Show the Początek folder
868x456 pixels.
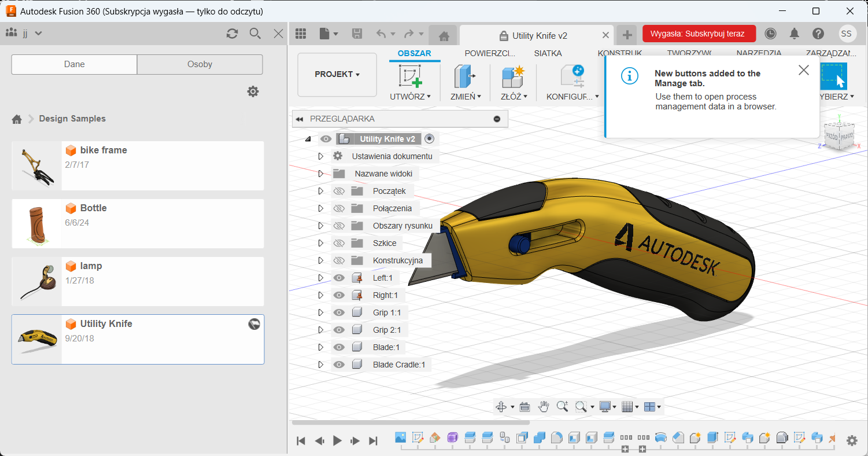click(339, 191)
